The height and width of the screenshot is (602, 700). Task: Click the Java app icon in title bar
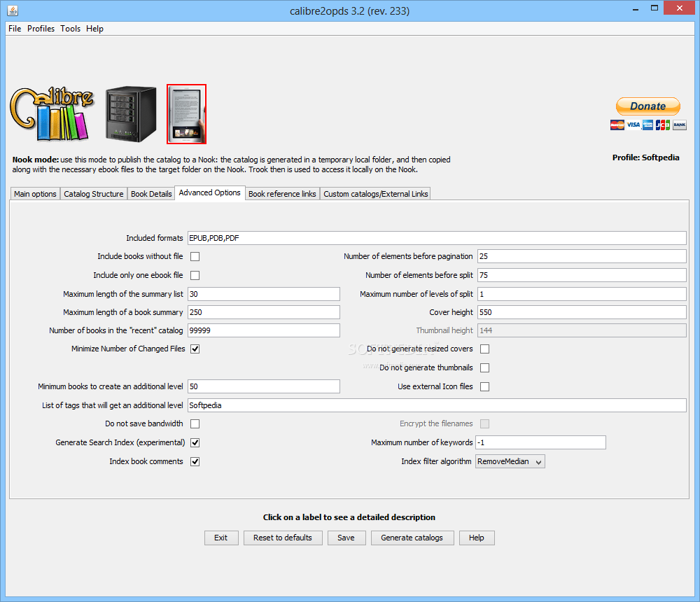(13, 10)
